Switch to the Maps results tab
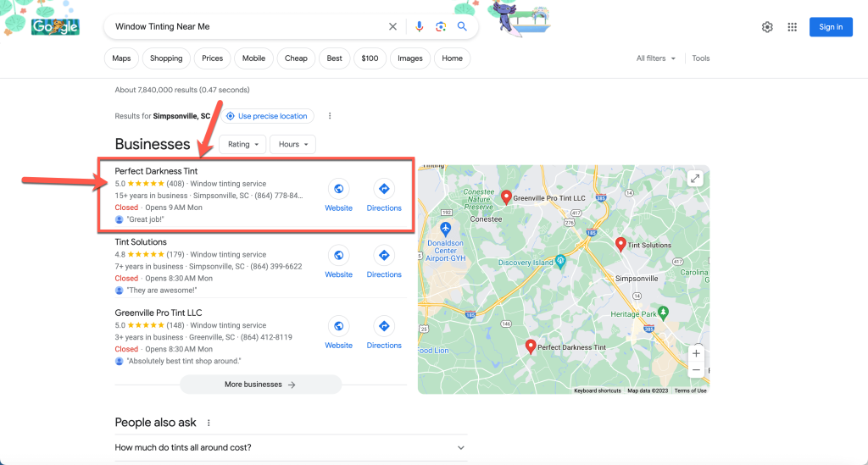Screen dimensions: 868x465 [121, 58]
